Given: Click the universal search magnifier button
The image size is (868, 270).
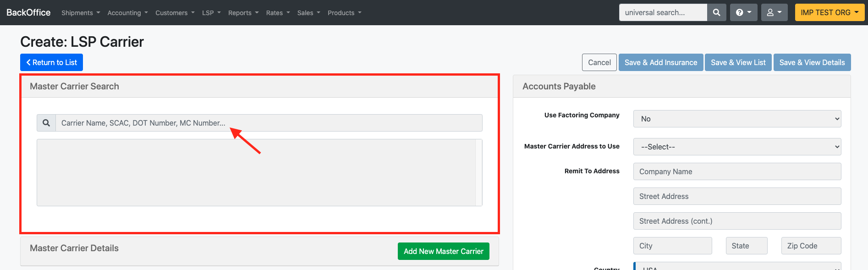Looking at the screenshot, I should click(716, 13).
